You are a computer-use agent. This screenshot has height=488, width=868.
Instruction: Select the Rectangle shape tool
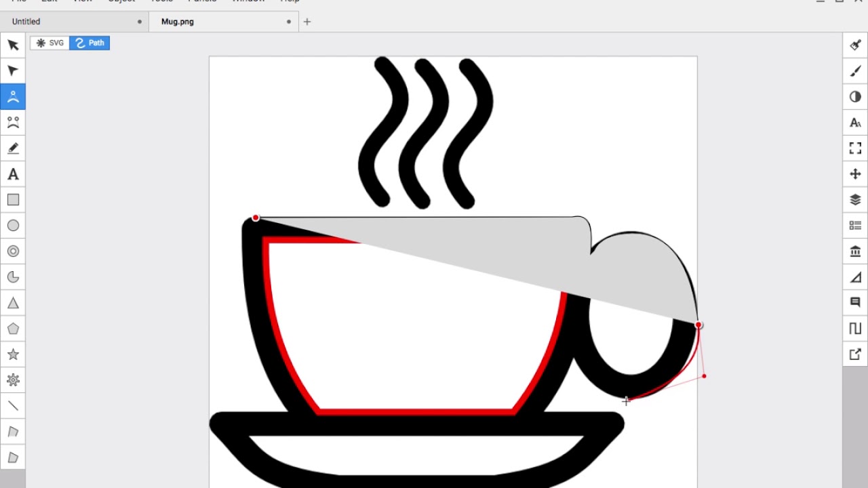13,200
